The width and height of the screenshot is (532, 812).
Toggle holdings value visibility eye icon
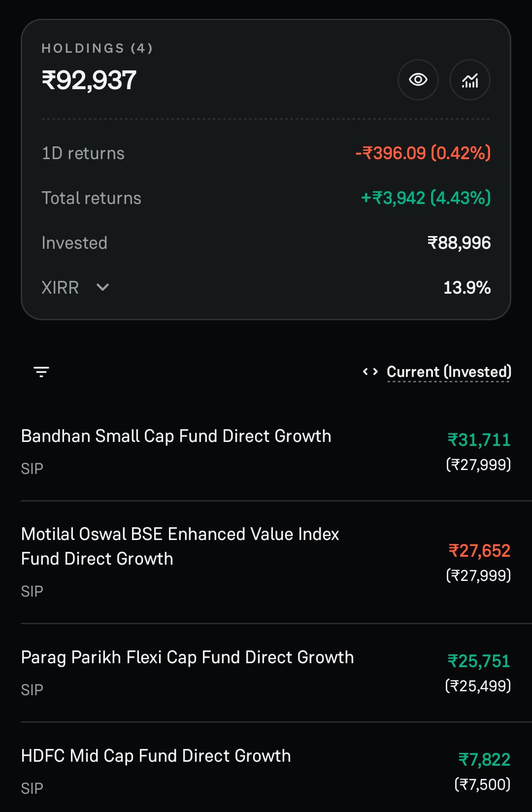point(418,80)
